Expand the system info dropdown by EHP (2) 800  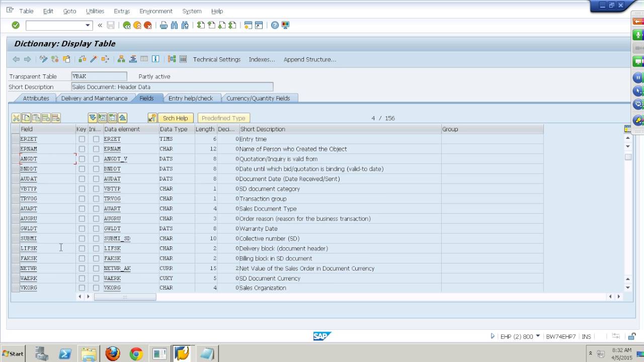(x=538, y=336)
